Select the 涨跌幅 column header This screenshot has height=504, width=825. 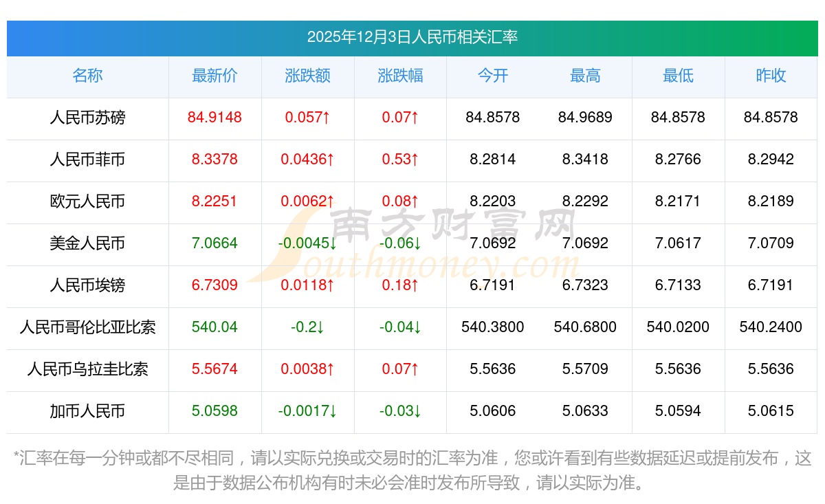pyautogui.click(x=400, y=76)
